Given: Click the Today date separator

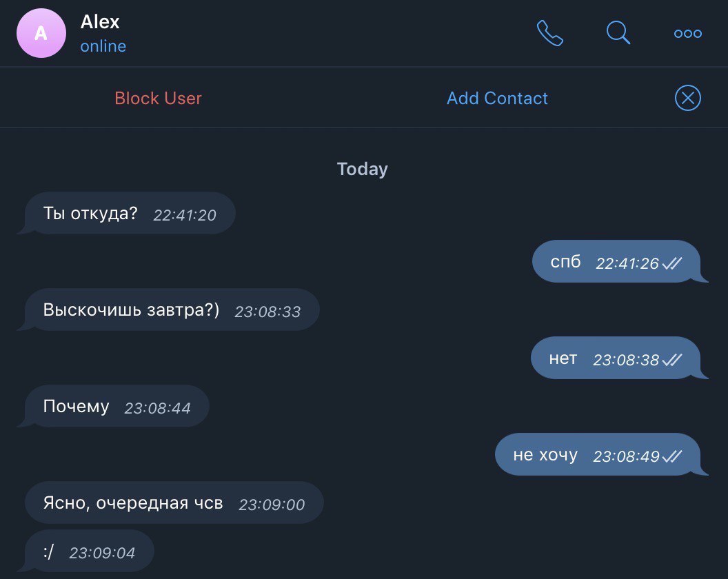Looking at the screenshot, I should pos(363,169).
